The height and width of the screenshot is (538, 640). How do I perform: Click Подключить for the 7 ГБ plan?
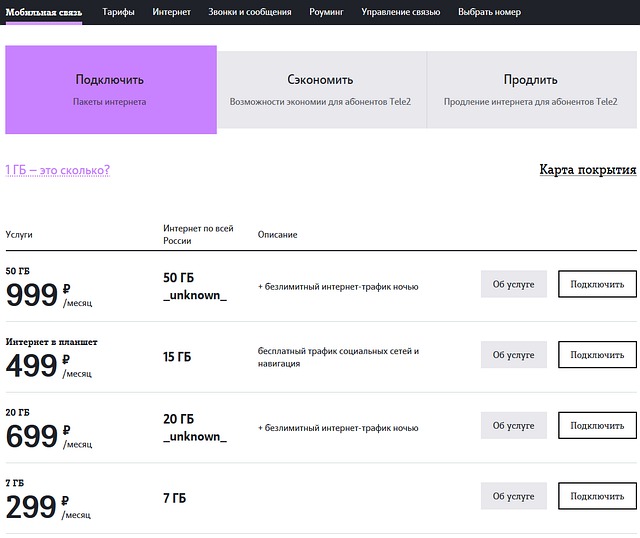pos(597,496)
